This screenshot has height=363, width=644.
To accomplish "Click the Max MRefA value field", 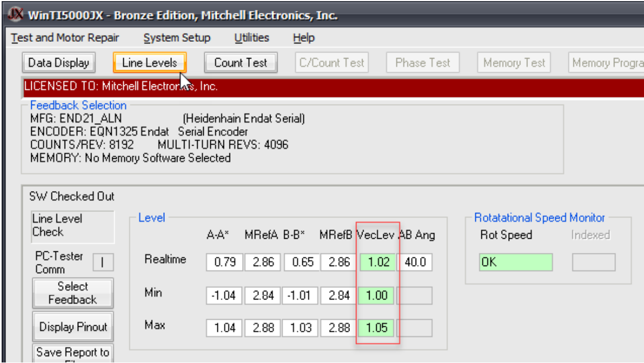I will (x=263, y=329).
